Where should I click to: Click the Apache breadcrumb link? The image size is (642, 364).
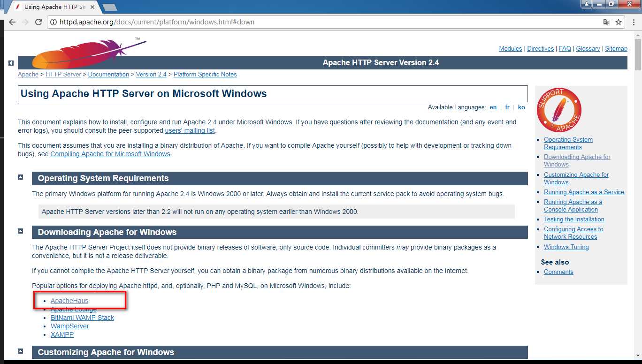point(28,75)
